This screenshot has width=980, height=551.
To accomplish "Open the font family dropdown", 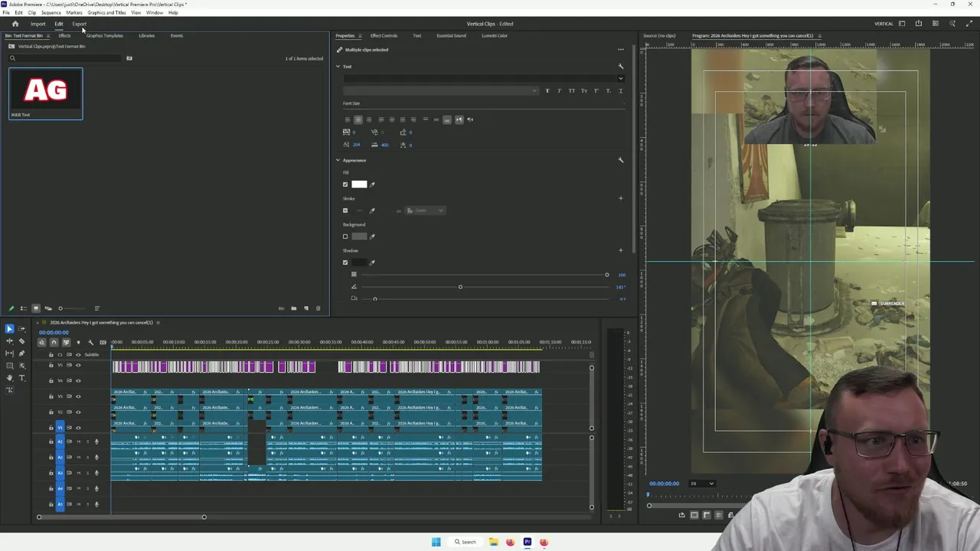I will (621, 78).
